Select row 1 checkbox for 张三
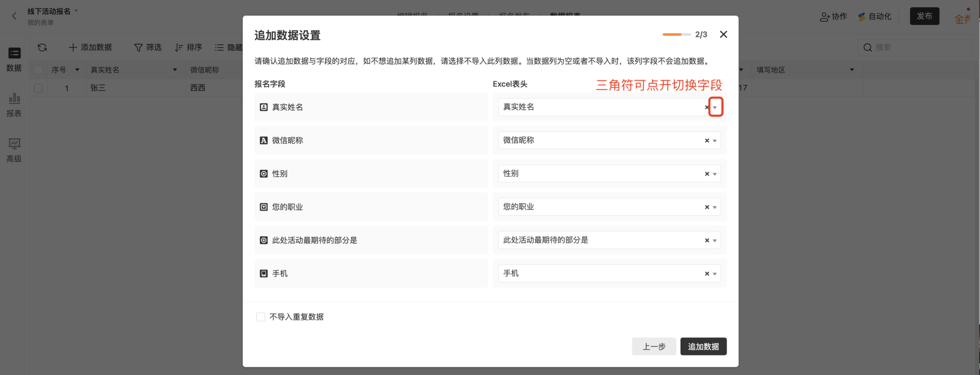Screen dimensions: 980x375 [38, 88]
